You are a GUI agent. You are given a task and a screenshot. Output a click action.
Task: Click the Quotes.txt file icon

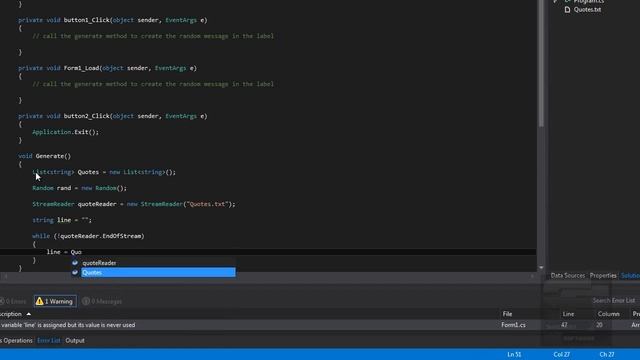(x=567, y=9)
